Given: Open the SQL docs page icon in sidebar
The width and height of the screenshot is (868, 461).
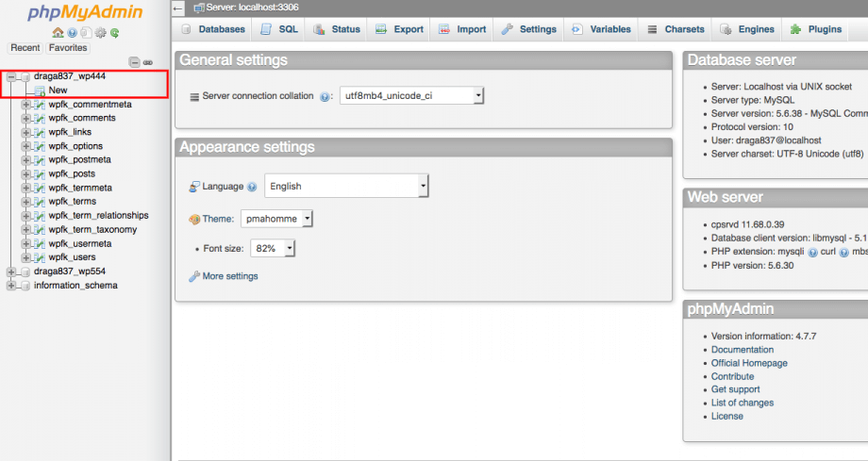Looking at the screenshot, I should (86, 33).
